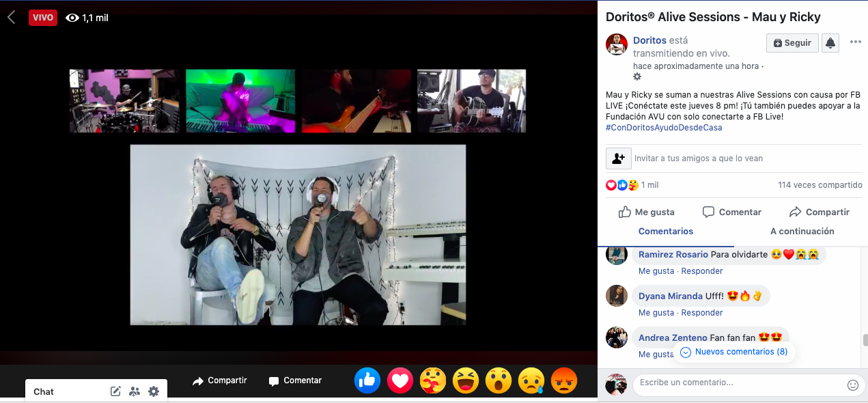Viewport: 868px width, 403px height.
Task: Click the pencil edit icon beside Chat
Action: [x=115, y=391]
